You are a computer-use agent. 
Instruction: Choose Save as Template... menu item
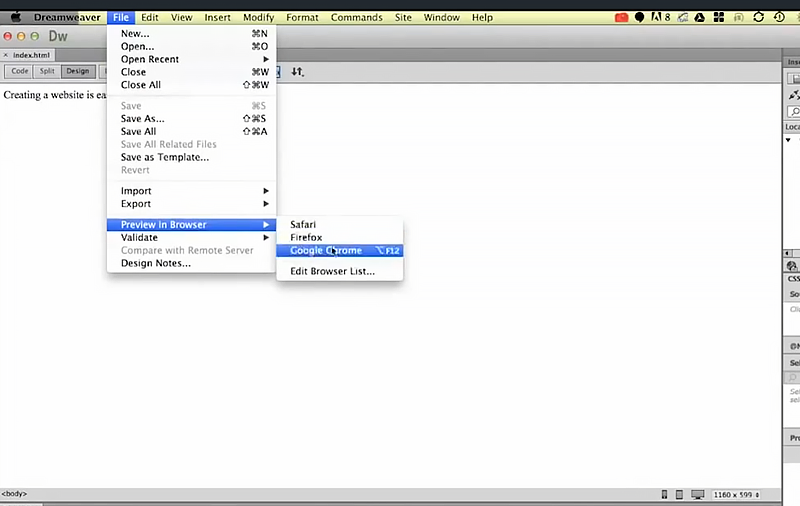pos(192,157)
